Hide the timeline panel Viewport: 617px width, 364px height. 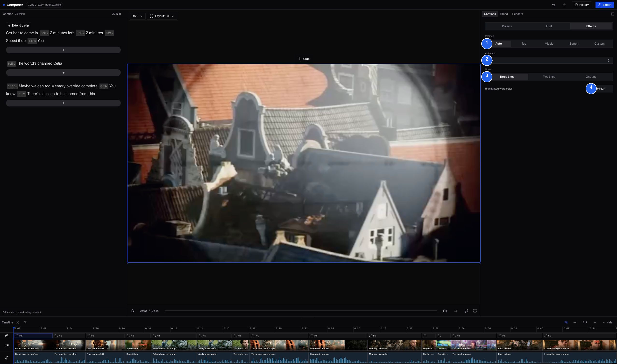607,322
